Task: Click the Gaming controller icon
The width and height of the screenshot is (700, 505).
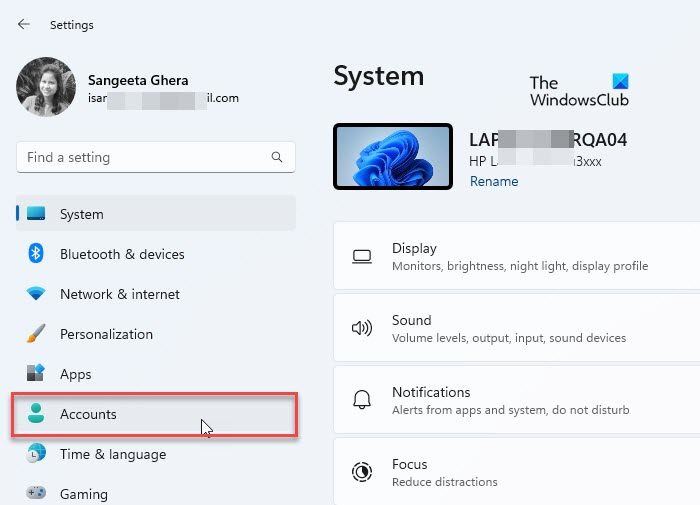Action: coord(36,493)
